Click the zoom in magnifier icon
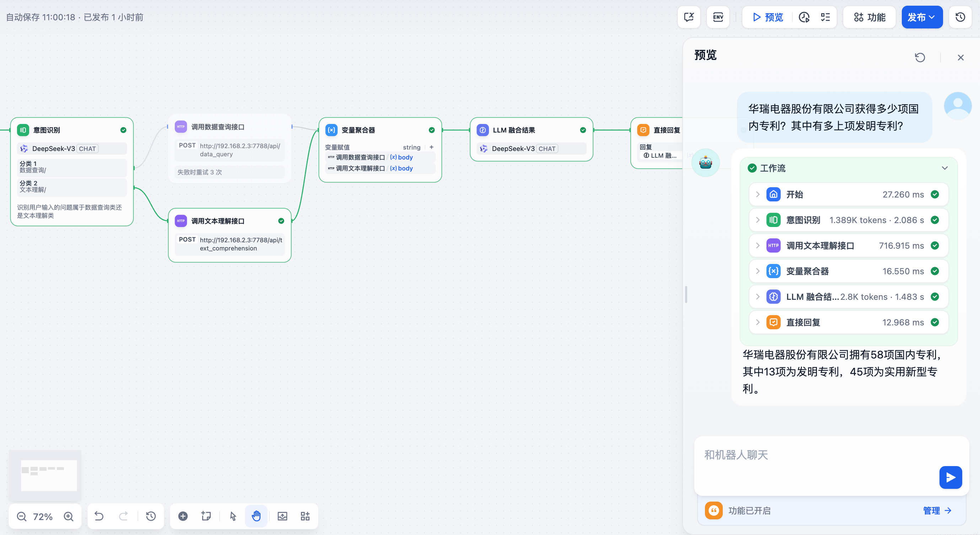Viewport: 980px width, 535px height. click(x=69, y=516)
